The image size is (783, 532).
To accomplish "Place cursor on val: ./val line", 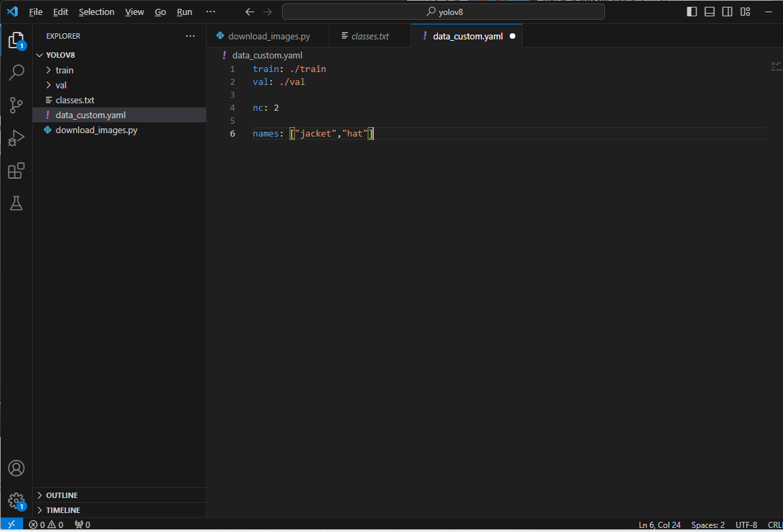I will pyautogui.click(x=279, y=82).
